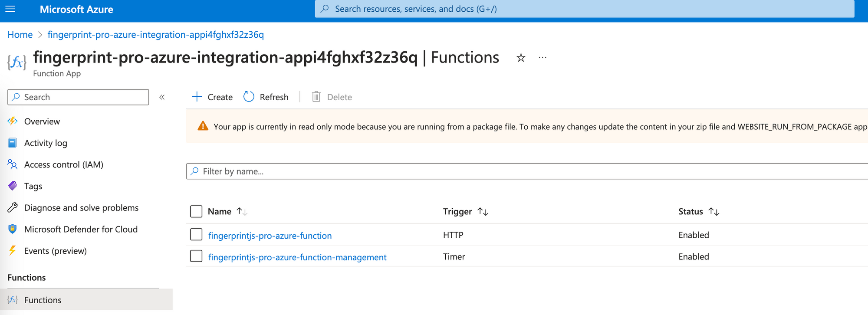Open Diagnose and solve problems

click(81, 208)
